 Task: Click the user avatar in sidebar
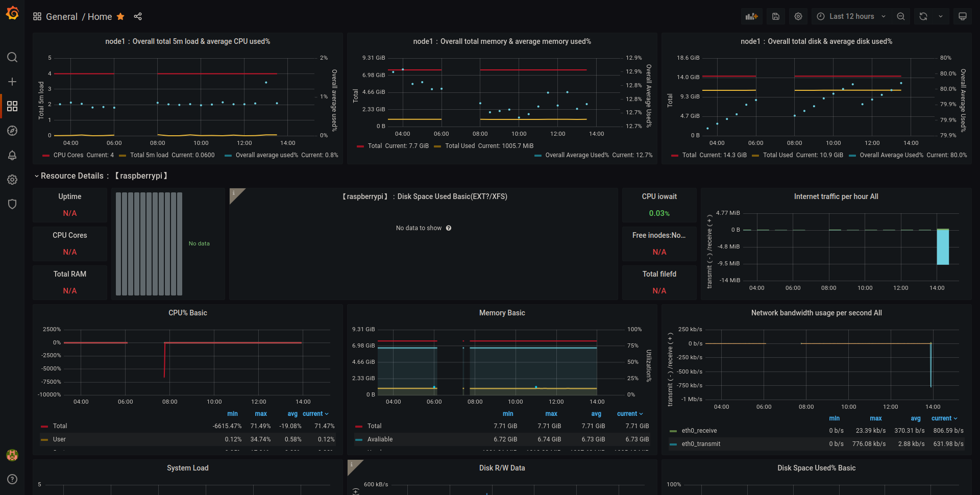pyautogui.click(x=12, y=455)
